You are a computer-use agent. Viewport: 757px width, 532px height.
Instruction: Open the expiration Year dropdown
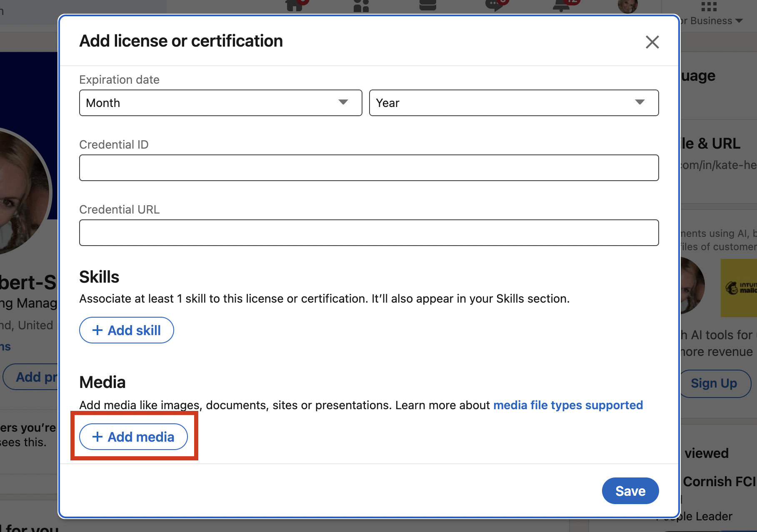[514, 103]
